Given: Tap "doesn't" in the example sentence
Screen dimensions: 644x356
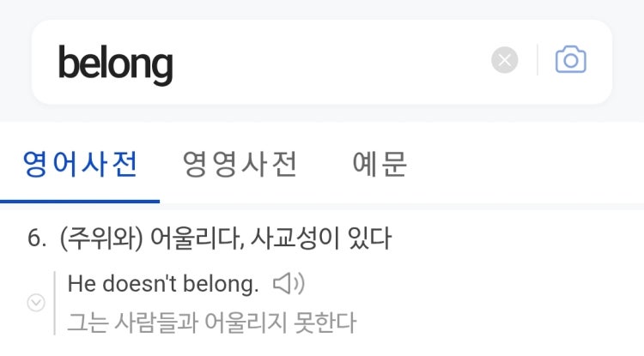Looking at the screenshot, I should coord(136,283).
